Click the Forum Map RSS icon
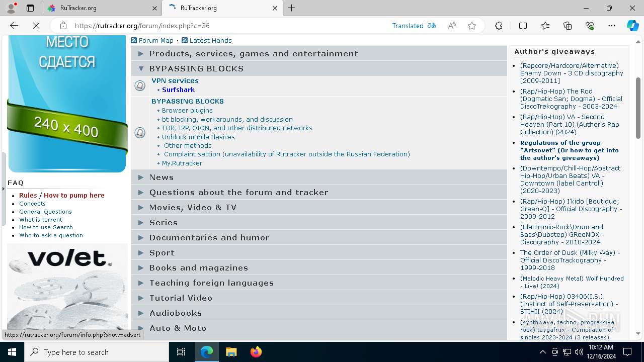This screenshot has height=362, width=644. (134, 40)
